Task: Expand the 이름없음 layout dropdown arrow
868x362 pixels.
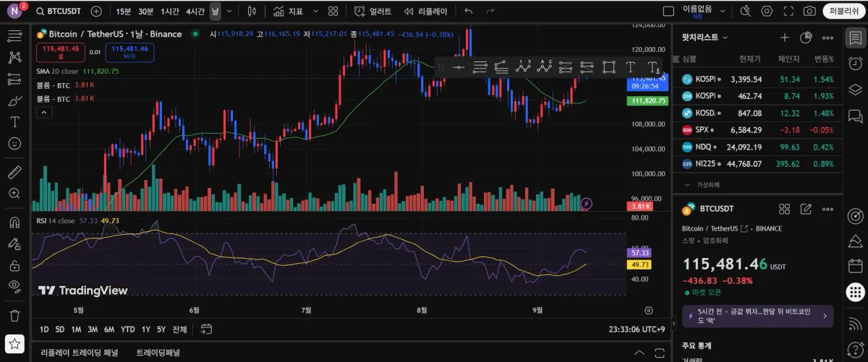Action: [721, 12]
